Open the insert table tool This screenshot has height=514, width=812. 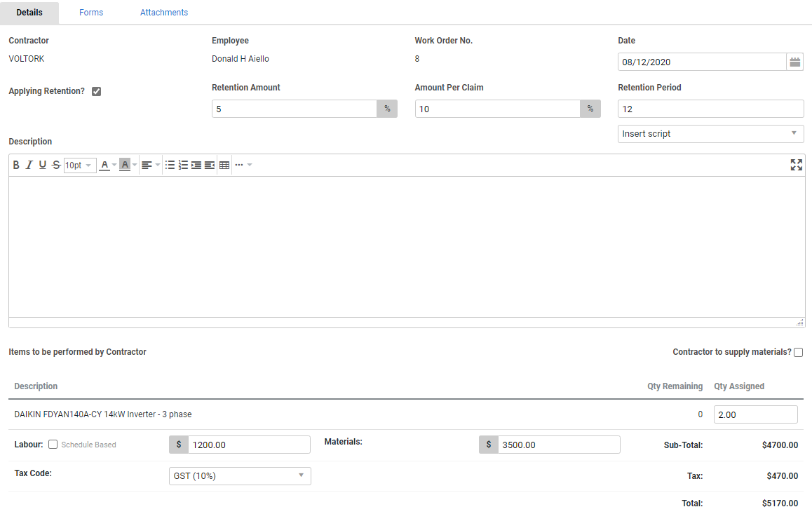(x=224, y=165)
